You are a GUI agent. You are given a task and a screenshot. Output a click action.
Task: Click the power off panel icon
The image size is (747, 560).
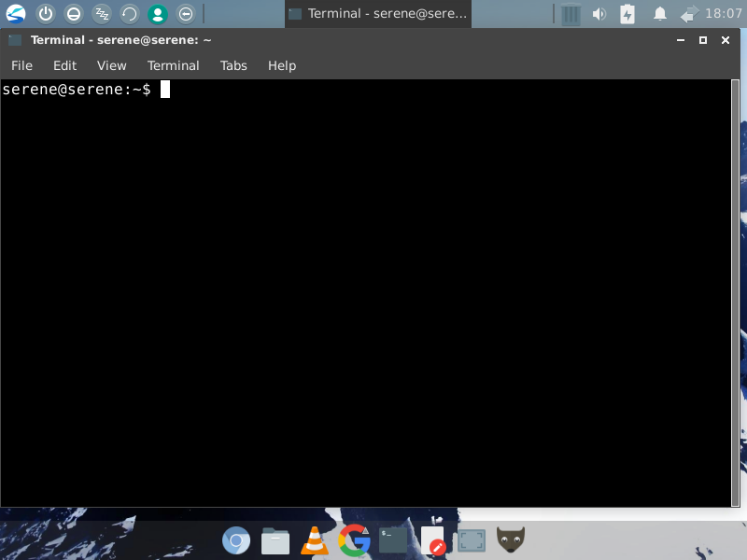tap(46, 14)
